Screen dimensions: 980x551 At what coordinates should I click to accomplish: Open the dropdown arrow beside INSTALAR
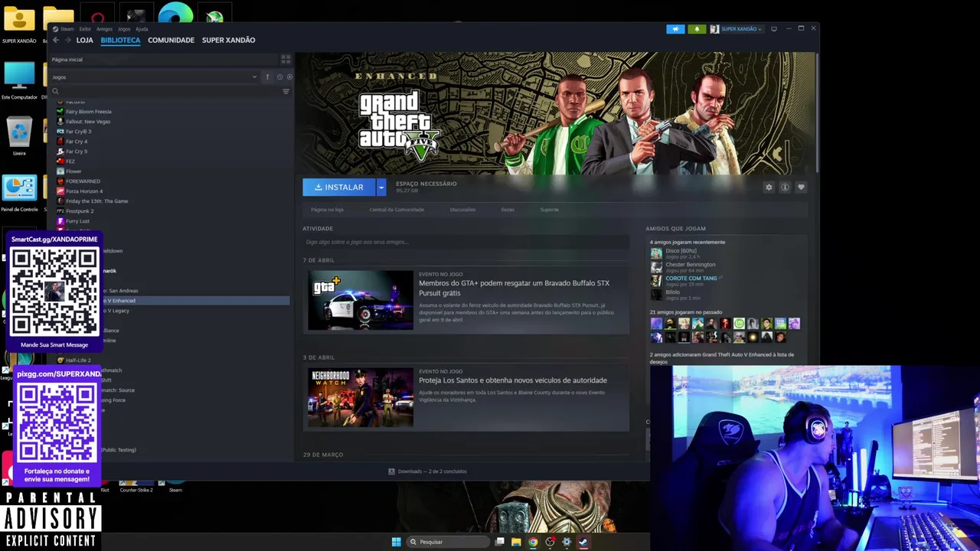point(381,187)
